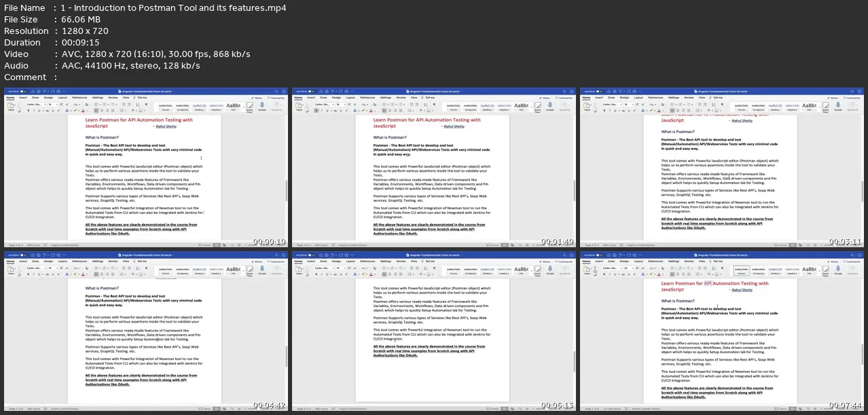Click the paragraph marks icon in 00:07:44 frame

pyautogui.click(x=723, y=268)
